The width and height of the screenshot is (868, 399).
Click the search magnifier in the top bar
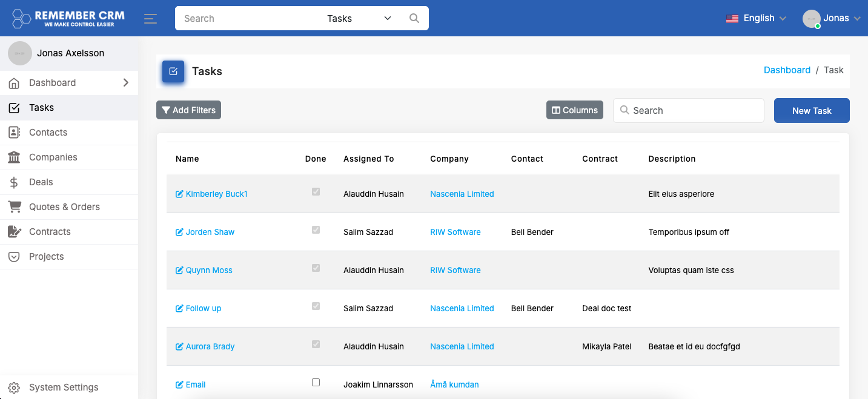click(414, 18)
